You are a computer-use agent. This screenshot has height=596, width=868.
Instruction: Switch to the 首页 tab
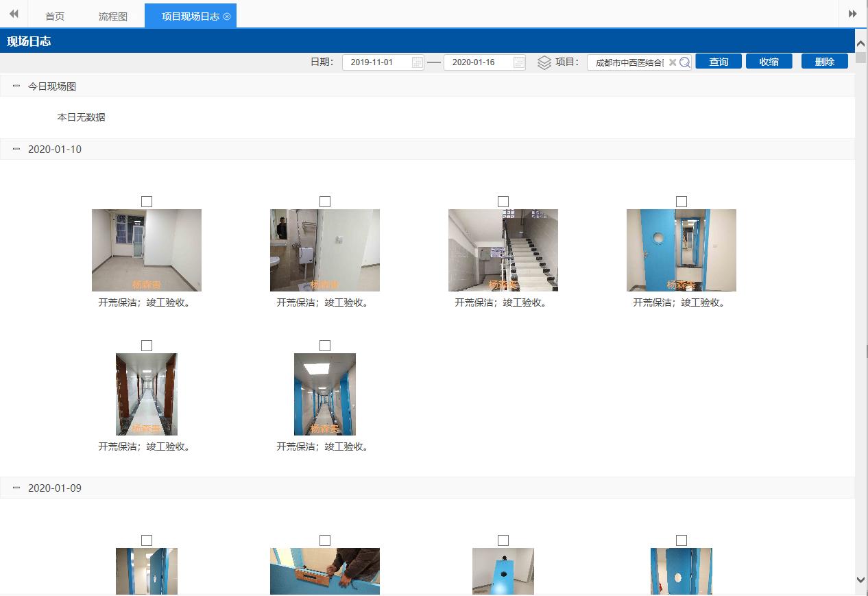click(x=55, y=16)
